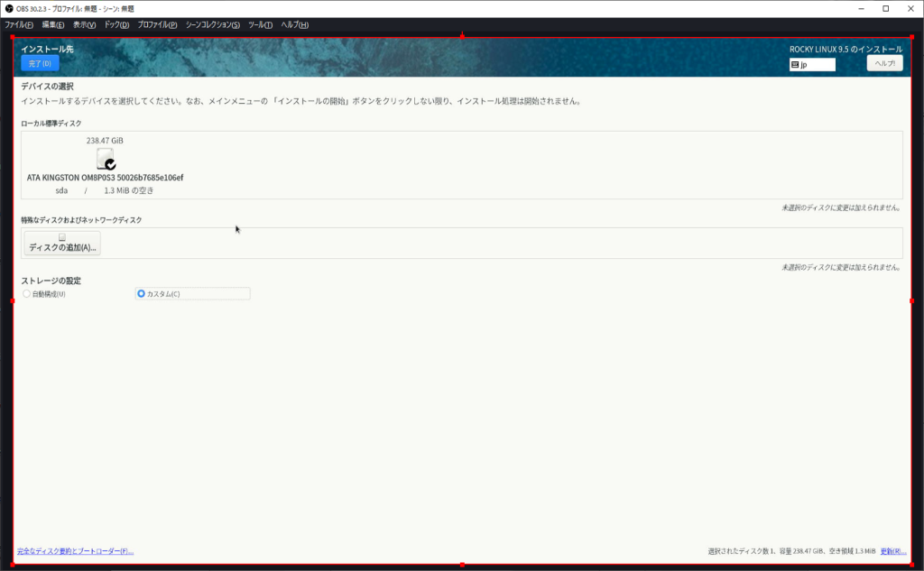Select the ATA KINGSTON disk icon
The height and width of the screenshot is (571, 924).
coord(106,159)
